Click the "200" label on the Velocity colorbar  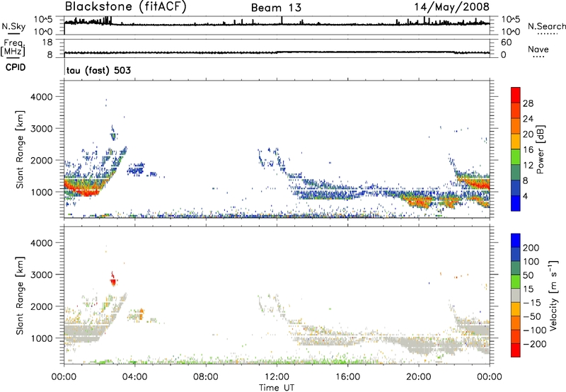pyautogui.click(x=531, y=248)
